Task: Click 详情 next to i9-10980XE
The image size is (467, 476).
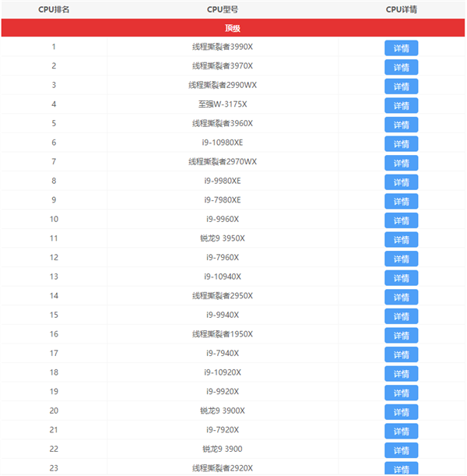Action: click(x=401, y=143)
